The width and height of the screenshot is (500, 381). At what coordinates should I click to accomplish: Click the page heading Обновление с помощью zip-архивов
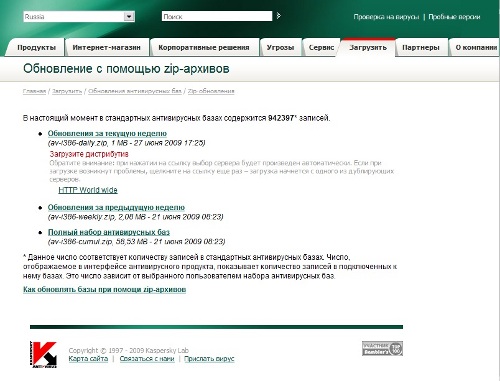pos(126,69)
